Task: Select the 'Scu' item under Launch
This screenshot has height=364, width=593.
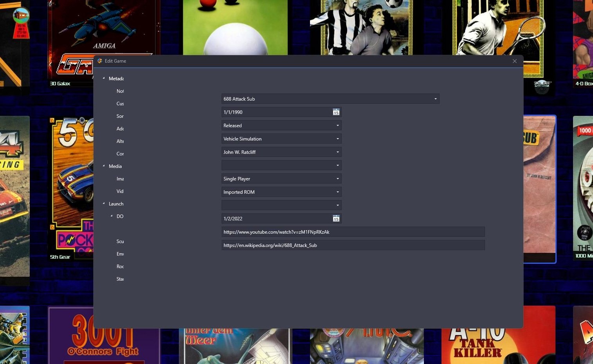Action: (x=120, y=241)
